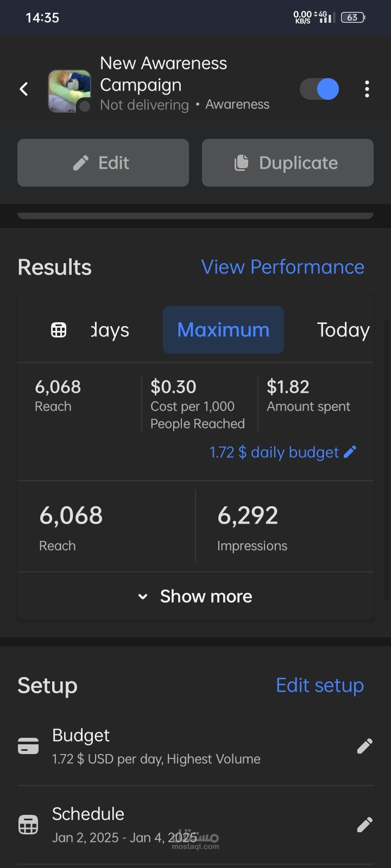This screenshot has height=868, width=391.
Task: Tap the pencil icon on Budget row
Action: click(364, 746)
